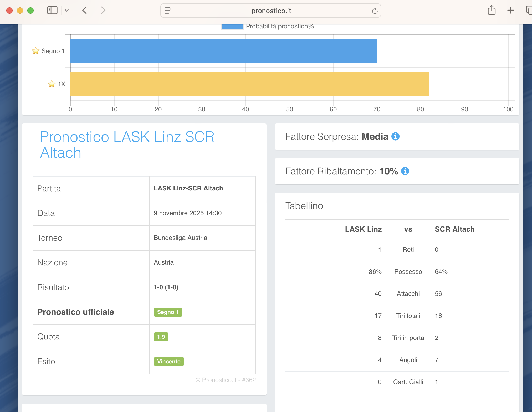
Task: Go forward to the next page
Action: pos(103,11)
